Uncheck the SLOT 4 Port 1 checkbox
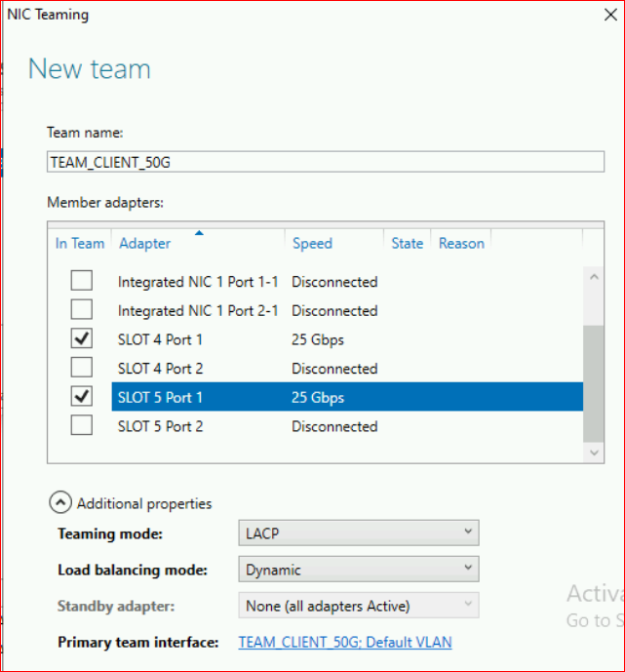The width and height of the screenshot is (625, 672). coord(82,339)
